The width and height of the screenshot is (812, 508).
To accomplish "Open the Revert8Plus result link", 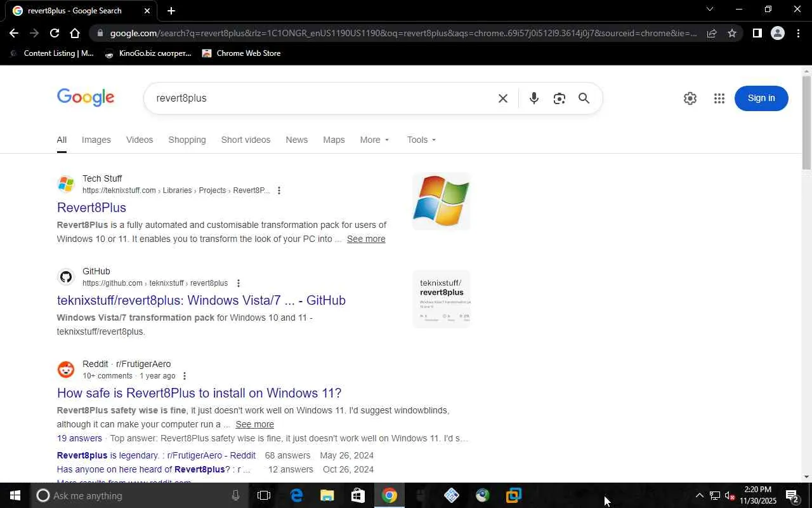I will (91, 208).
